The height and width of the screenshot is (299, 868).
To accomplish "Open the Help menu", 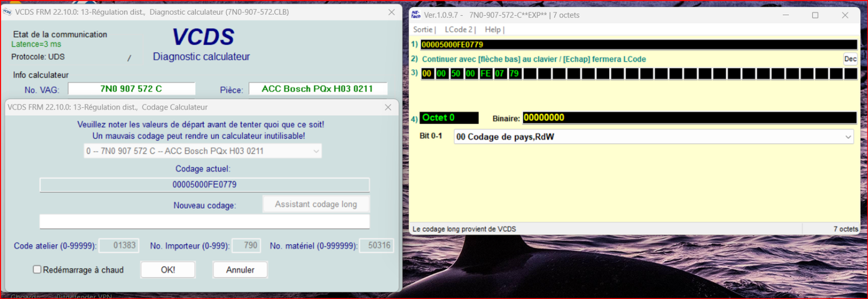I will tap(493, 30).
